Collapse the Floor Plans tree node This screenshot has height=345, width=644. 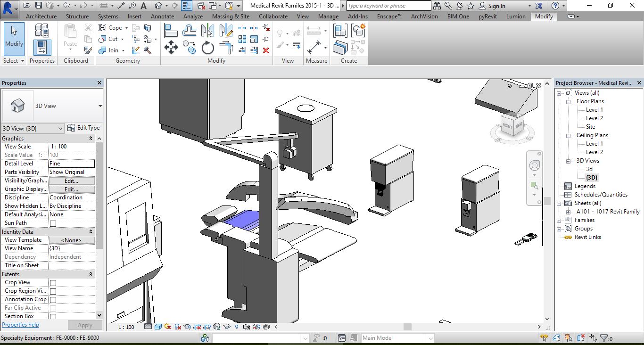click(569, 101)
